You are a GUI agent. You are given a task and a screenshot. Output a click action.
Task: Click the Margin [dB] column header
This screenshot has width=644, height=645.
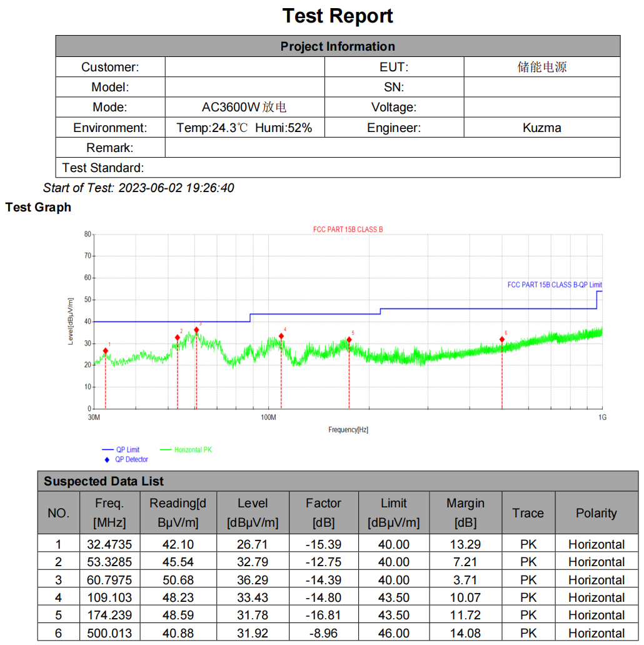coord(465,512)
